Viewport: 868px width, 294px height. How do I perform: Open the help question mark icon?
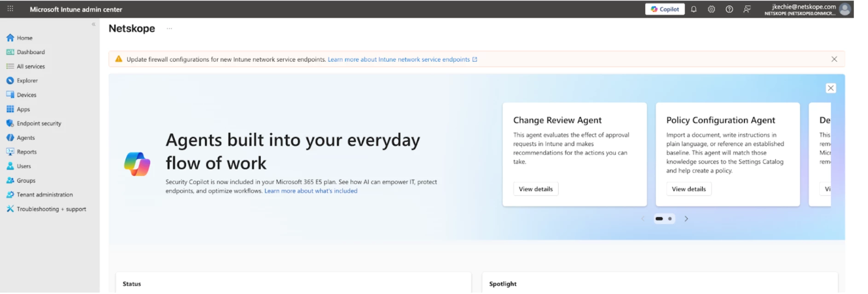(x=729, y=9)
